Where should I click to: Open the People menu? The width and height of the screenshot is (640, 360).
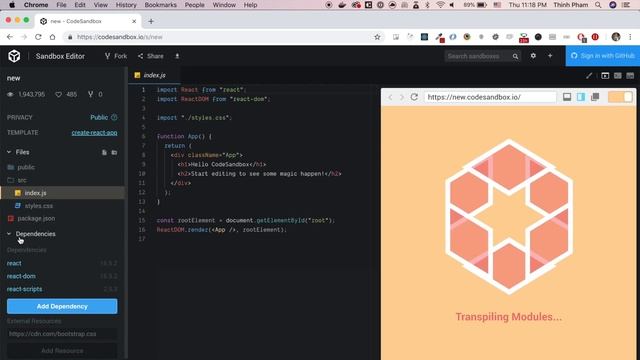click(x=194, y=5)
